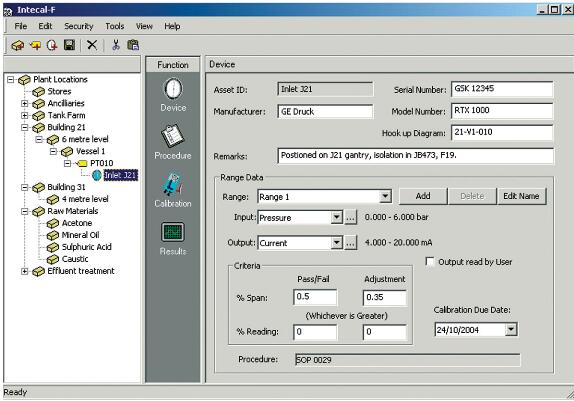Open the Calibration function icon

[172, 185]
